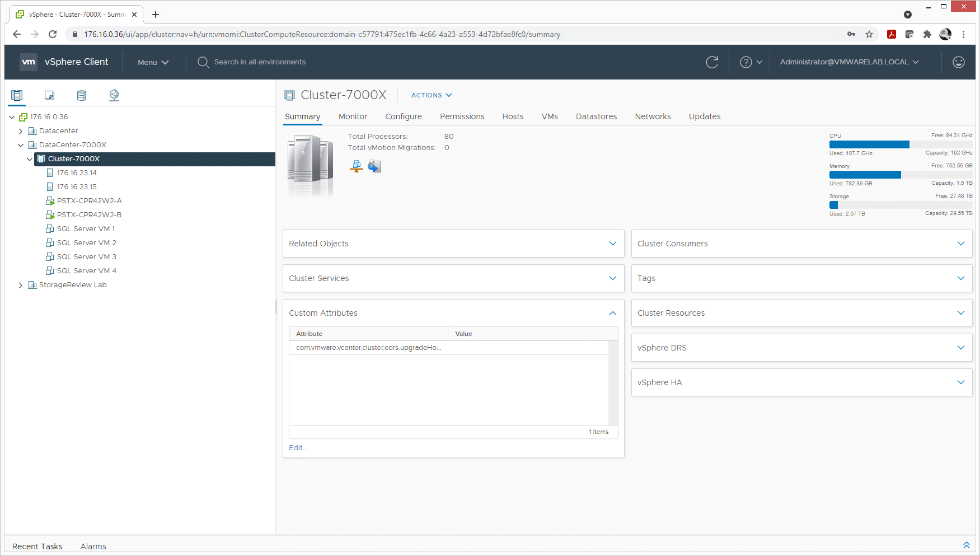Switch to the VMs tab

click(550, 116)
